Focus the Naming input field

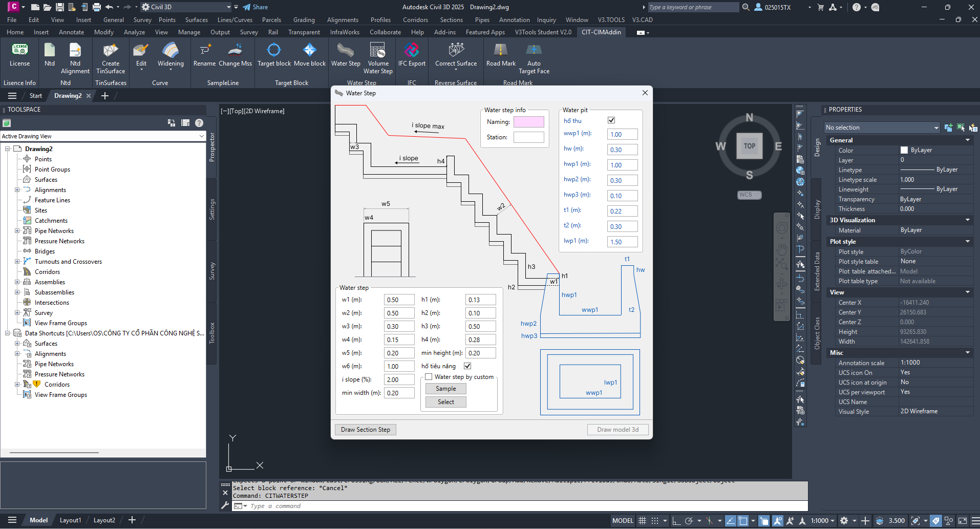click(529, 122)
